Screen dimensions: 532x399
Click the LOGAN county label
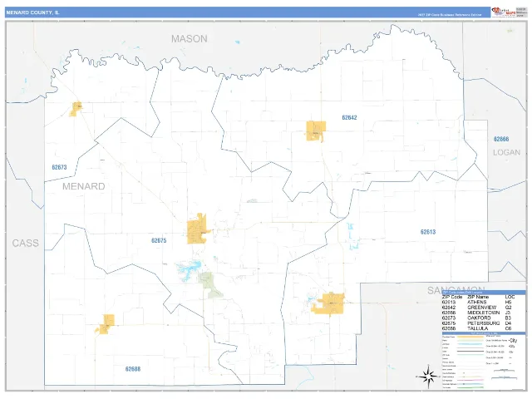[506, 152]
